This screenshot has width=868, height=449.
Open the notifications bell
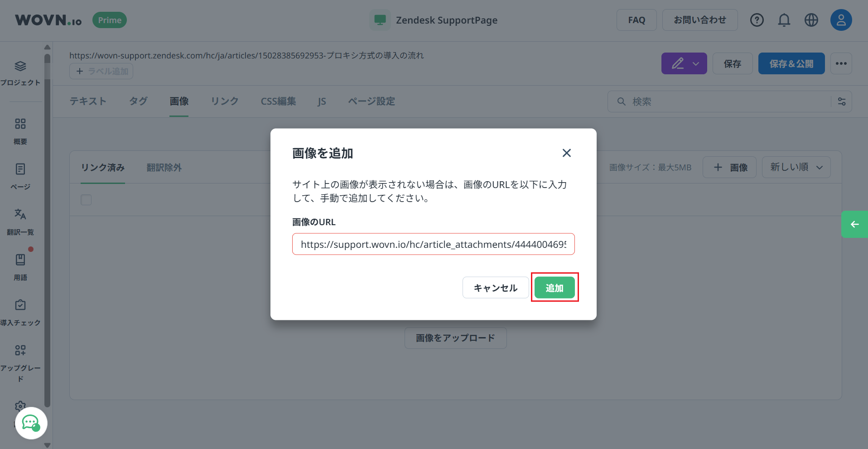click(784, 20)
